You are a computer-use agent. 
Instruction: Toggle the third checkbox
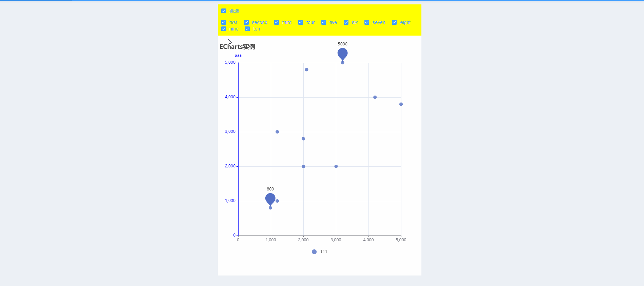click(x=277, y=22)
